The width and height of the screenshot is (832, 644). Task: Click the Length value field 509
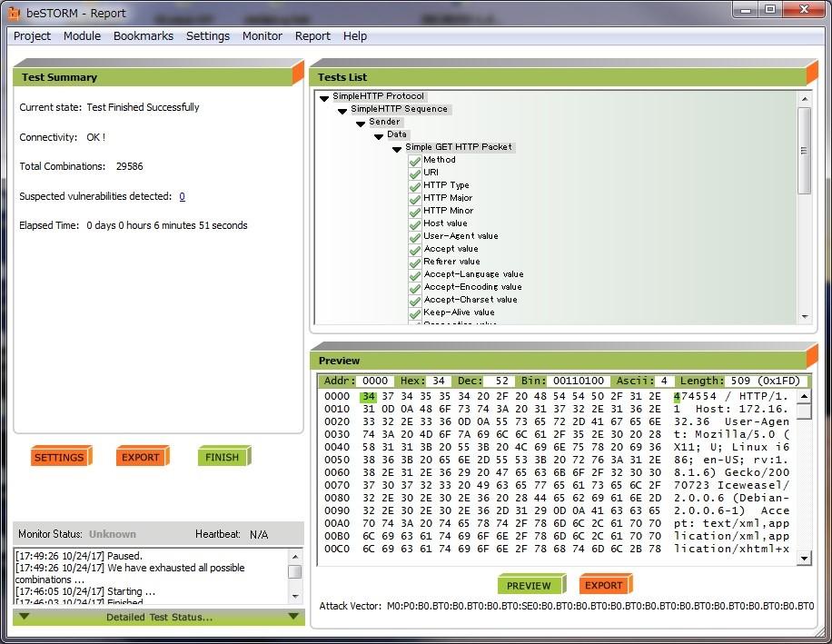(765, 381)
